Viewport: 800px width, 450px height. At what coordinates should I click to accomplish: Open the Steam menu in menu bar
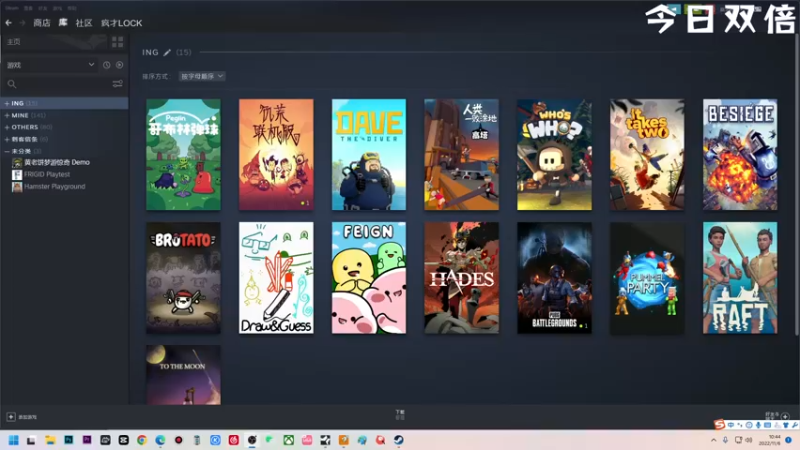12,8
